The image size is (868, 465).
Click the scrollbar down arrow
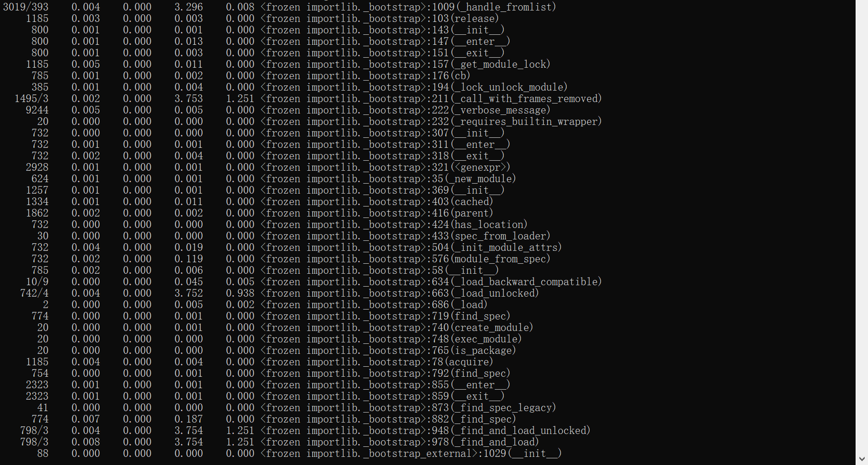tap(861, 459)
